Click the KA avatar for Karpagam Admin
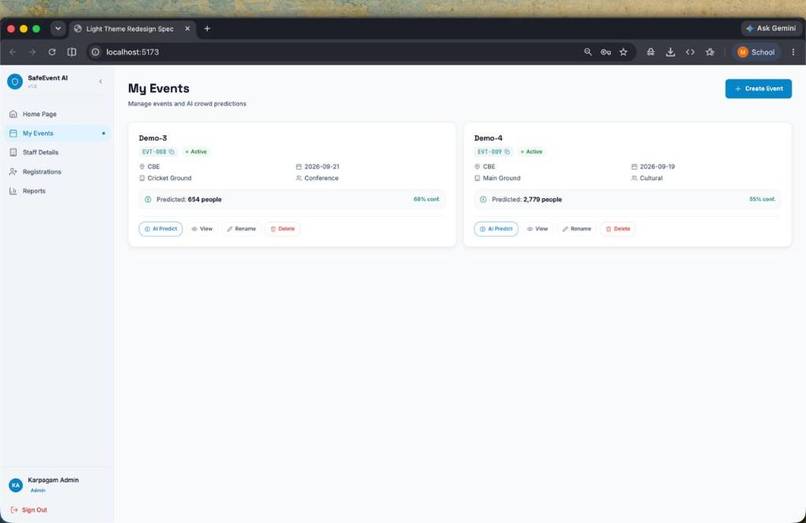This screenshot has width=806, height=523. point(15,485)
